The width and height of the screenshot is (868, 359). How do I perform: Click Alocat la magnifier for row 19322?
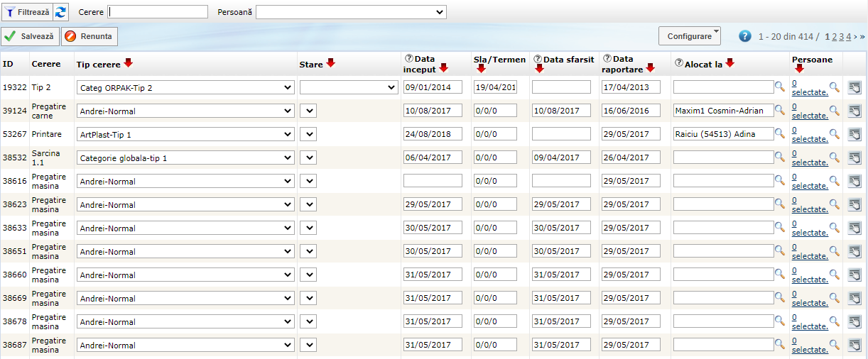click(x=780, y=87)
